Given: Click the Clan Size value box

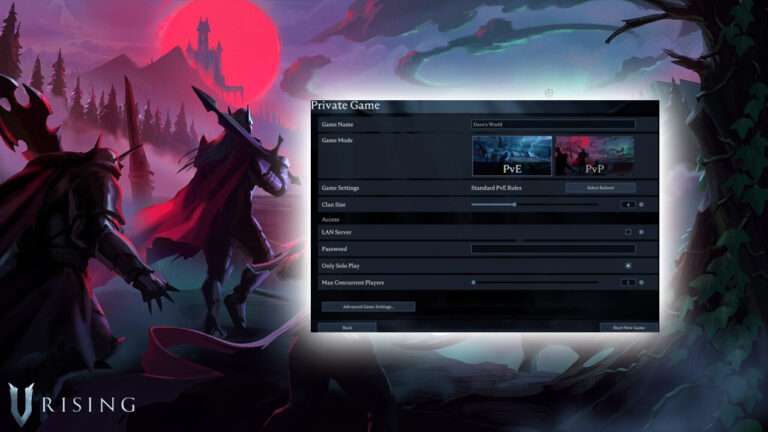Looking at the screenshot, I should coord(628,204).
